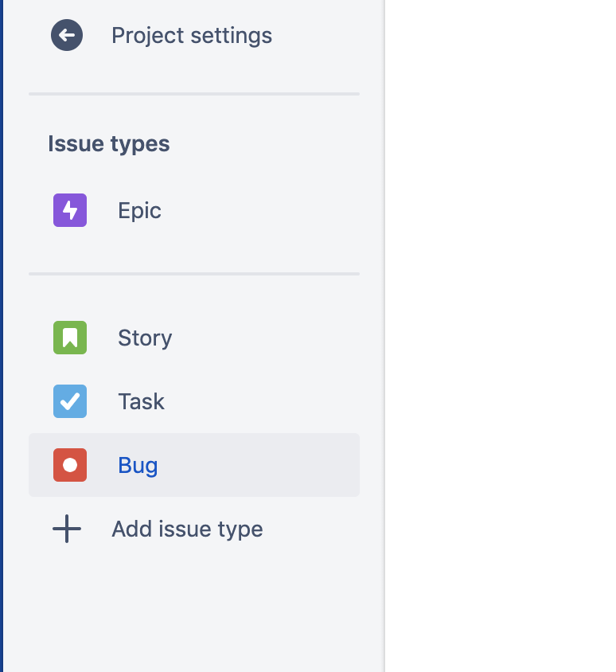Screen dimensions: 616x672
Task: Open the Bug issue type page
Action: [x=137, y=464]
